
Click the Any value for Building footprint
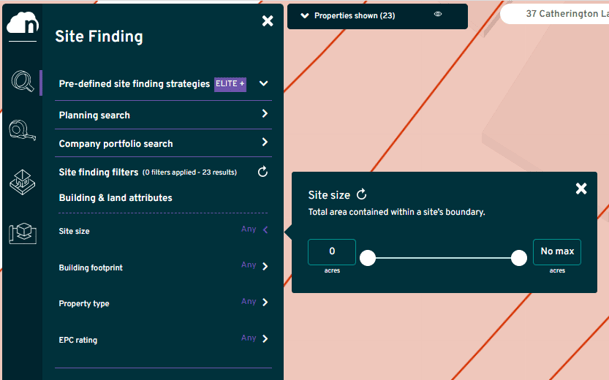pos(249,265)
